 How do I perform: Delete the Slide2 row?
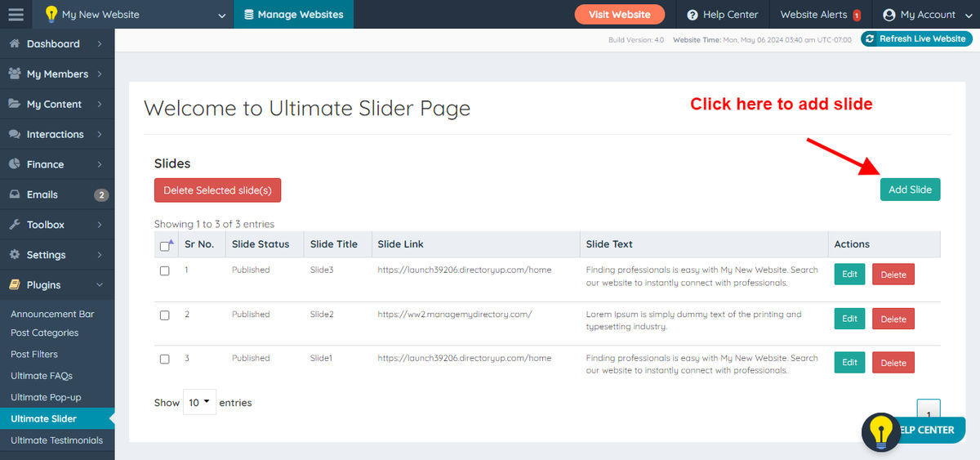tap(893, 319)
